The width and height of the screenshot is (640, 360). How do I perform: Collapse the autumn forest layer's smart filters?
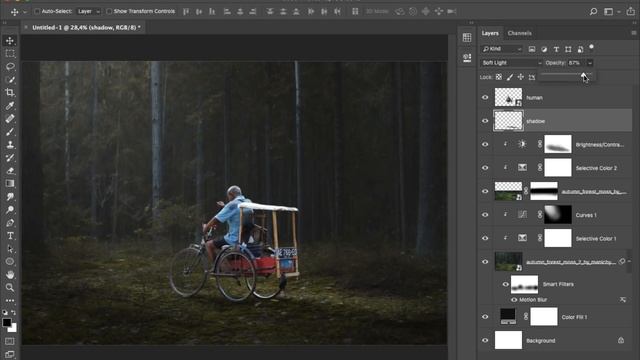coord(630,262)
